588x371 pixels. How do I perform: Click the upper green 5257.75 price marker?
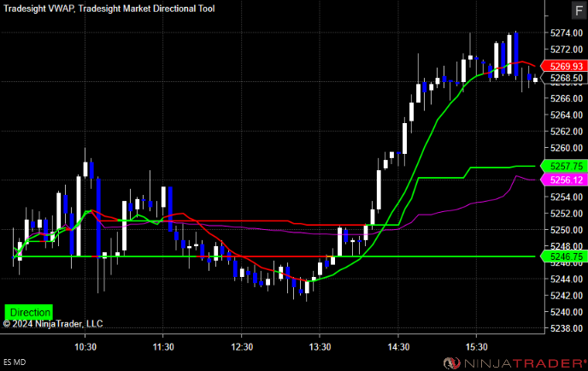click(x=564, y=166)
